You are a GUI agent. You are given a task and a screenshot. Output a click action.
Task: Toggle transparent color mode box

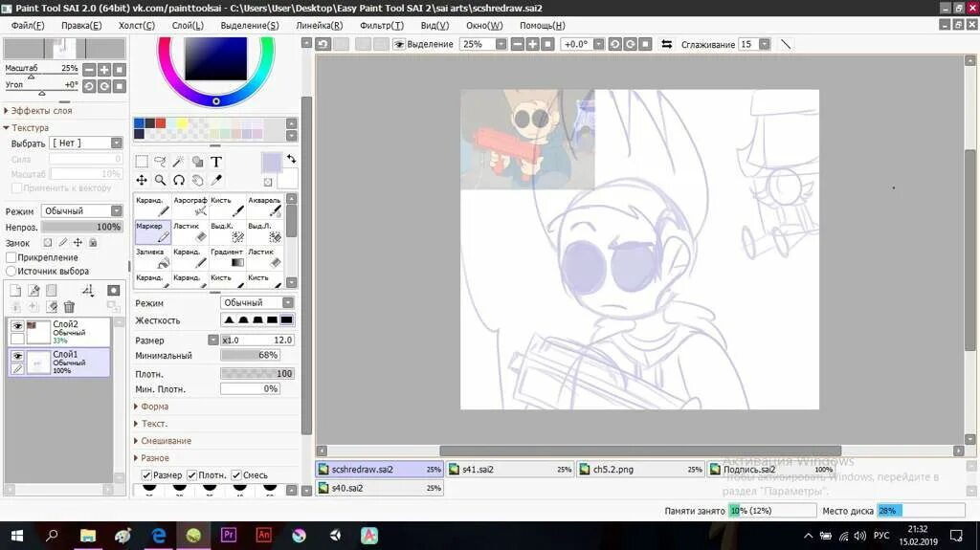268,183
